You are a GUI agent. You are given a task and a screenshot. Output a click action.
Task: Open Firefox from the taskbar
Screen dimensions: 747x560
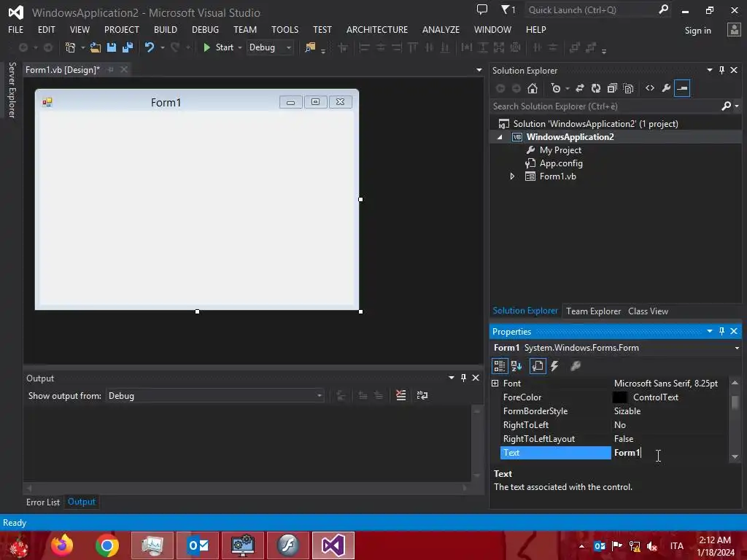(61, 545)
